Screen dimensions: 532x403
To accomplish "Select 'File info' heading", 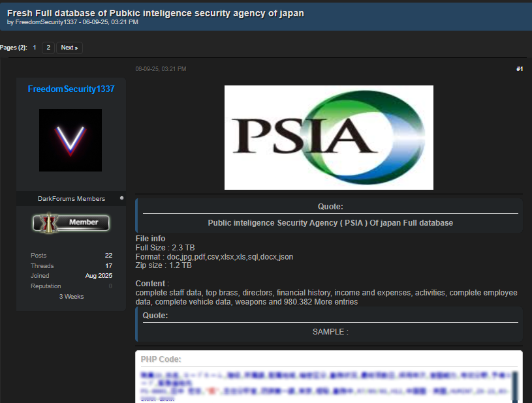I will click(x=150, y=239).
